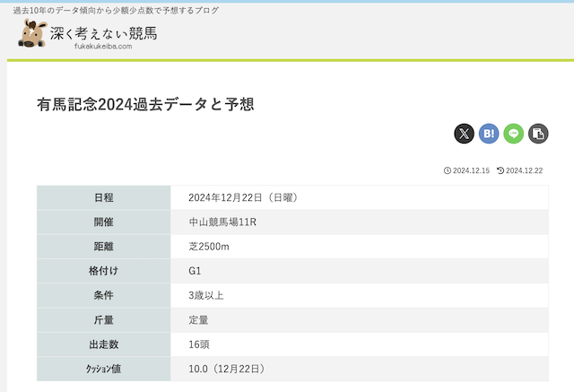Click the G1 grade cell

(x=195, y=271)
